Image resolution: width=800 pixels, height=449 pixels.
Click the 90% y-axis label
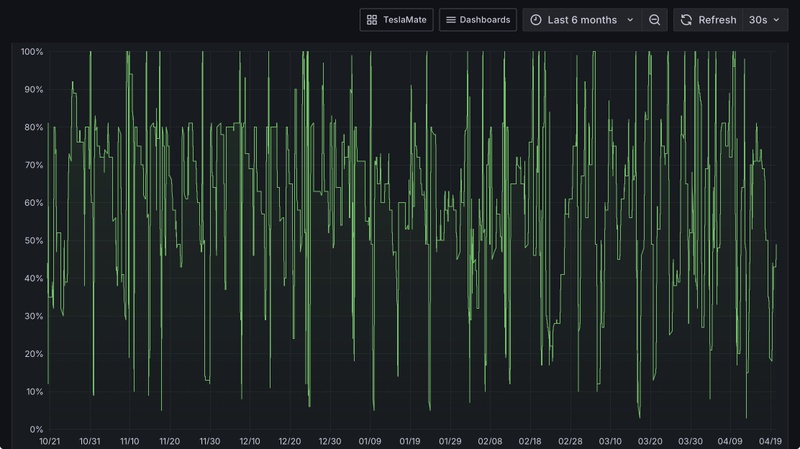[34, 89]
